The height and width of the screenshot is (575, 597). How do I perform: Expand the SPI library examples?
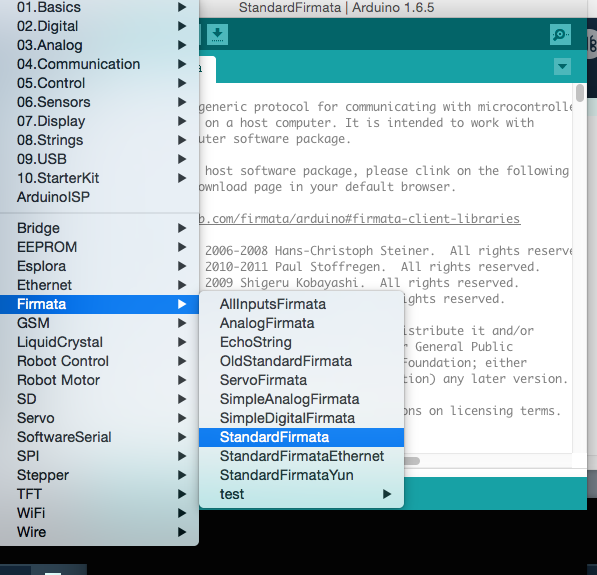99,456
